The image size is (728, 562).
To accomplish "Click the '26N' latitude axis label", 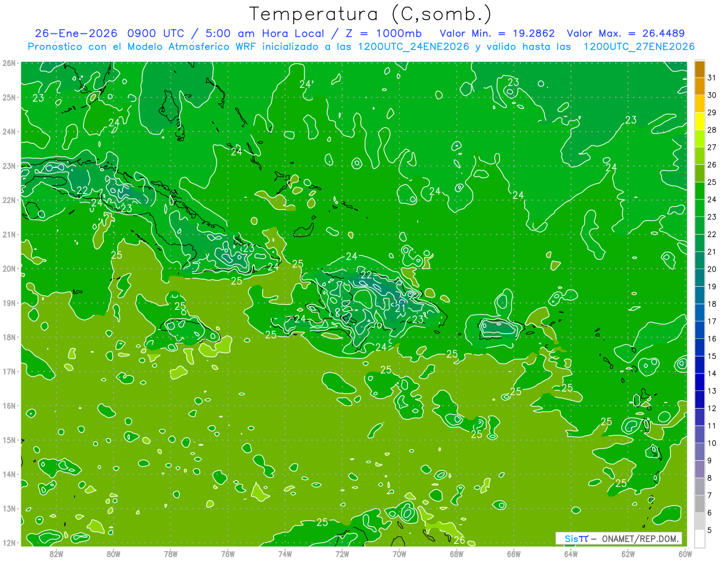I will (x=9, y=63).
